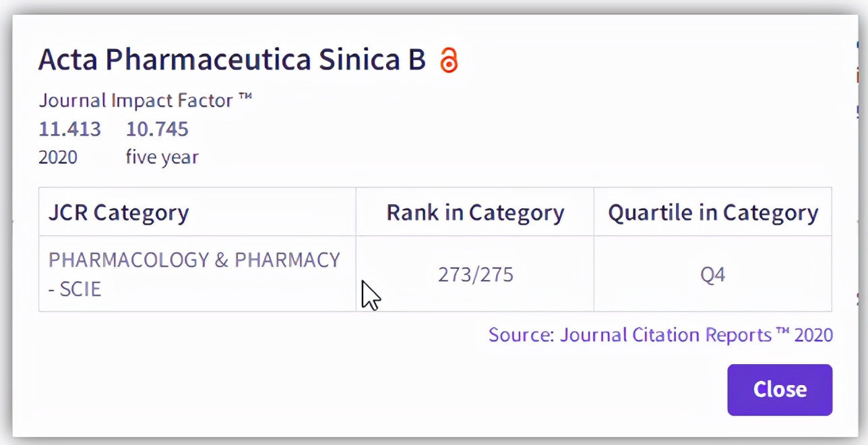Click the Q4 quartile cell

point(712,275)
